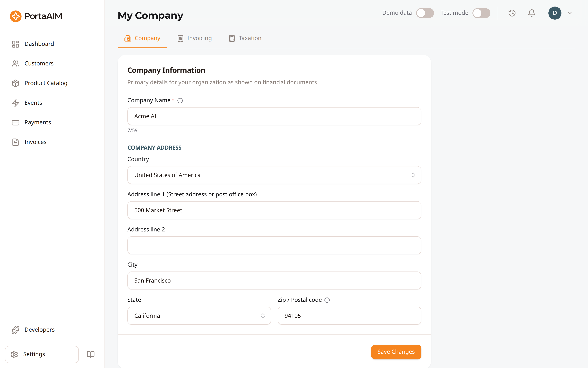Click the Invoices document icon
The image size is (588, 368).
point(16,142)
